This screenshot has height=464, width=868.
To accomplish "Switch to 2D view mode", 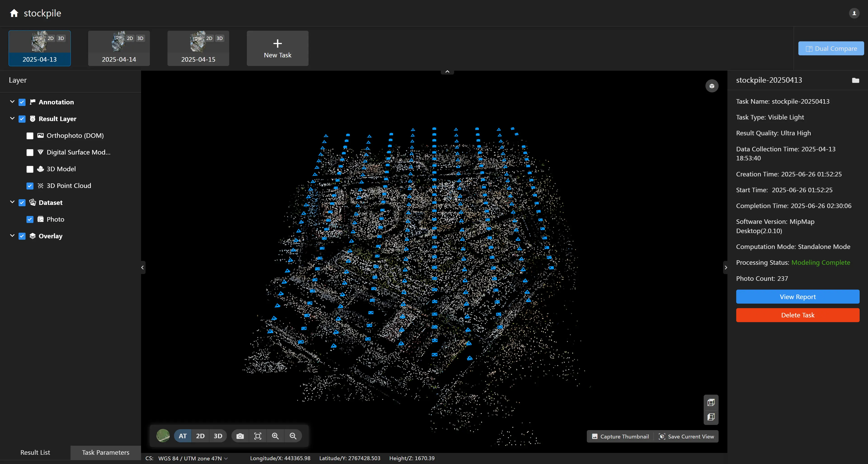I will [200, 436].
